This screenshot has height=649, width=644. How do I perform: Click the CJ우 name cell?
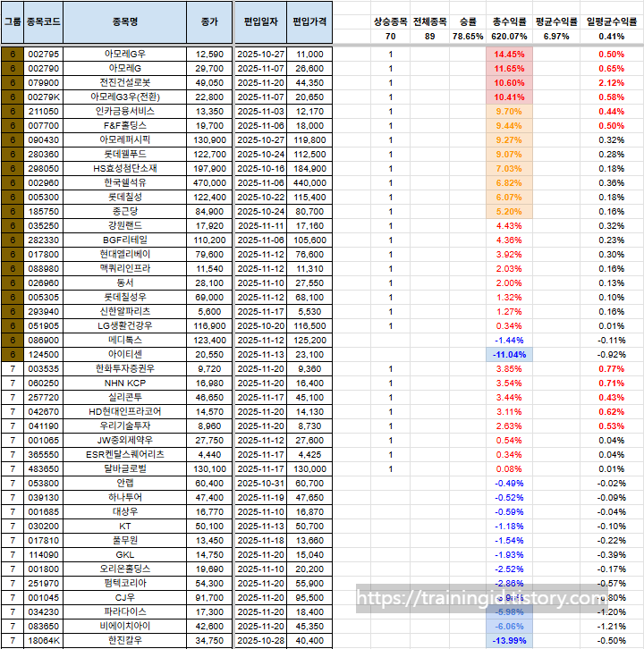[x=124, y=598]
